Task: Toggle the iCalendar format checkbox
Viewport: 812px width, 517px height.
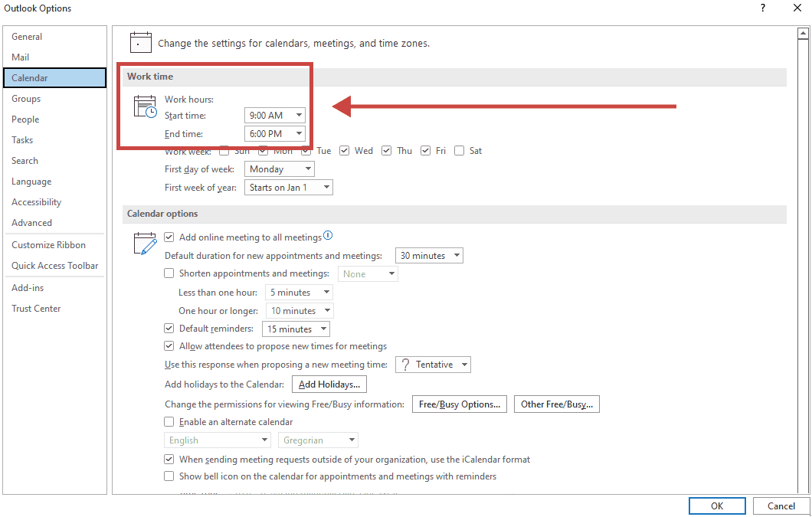Action: 169,460
